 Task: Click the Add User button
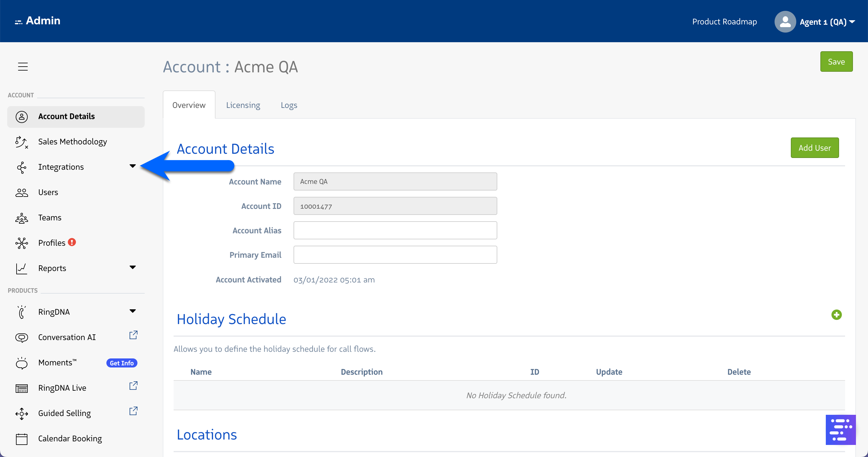[x=814, y=148]
